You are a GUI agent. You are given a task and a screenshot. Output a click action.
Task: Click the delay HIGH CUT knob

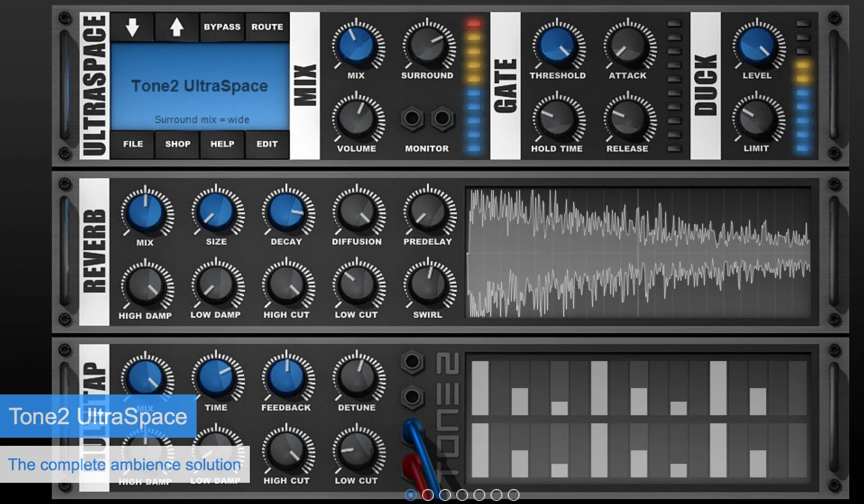coord(287,451)
